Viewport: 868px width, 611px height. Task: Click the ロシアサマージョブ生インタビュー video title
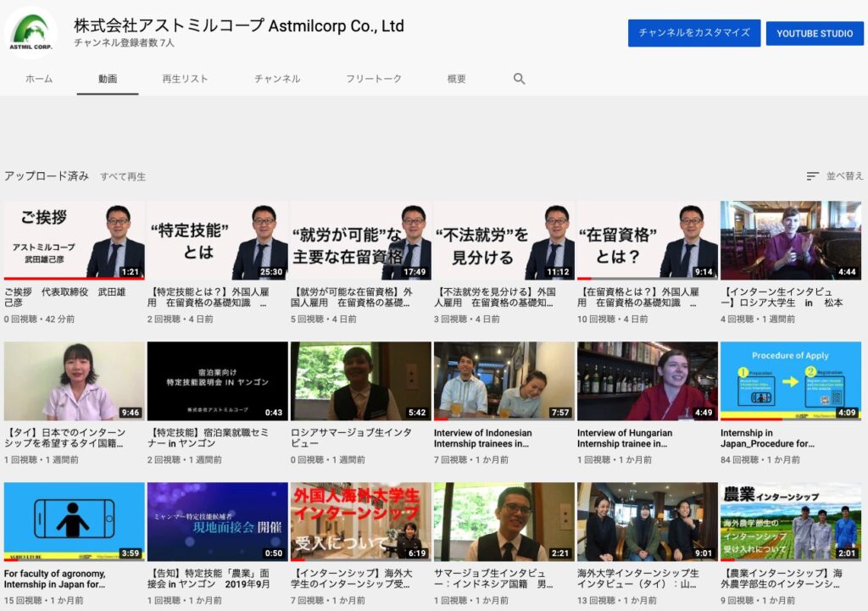click(x=351, y=438)
